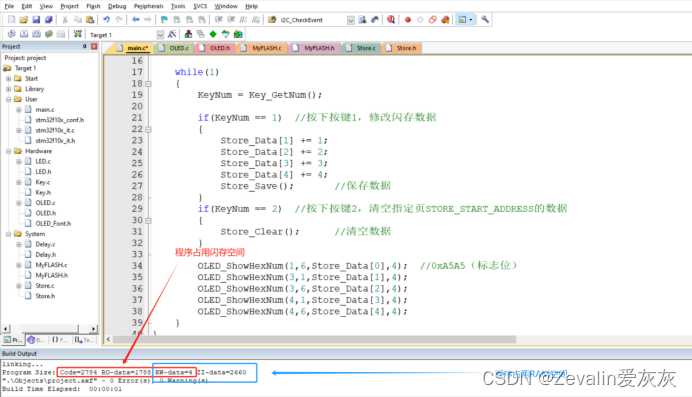Screen dimensions: 692x397
Task: Click the Select Software Packs icon
Action: (226, 34)
